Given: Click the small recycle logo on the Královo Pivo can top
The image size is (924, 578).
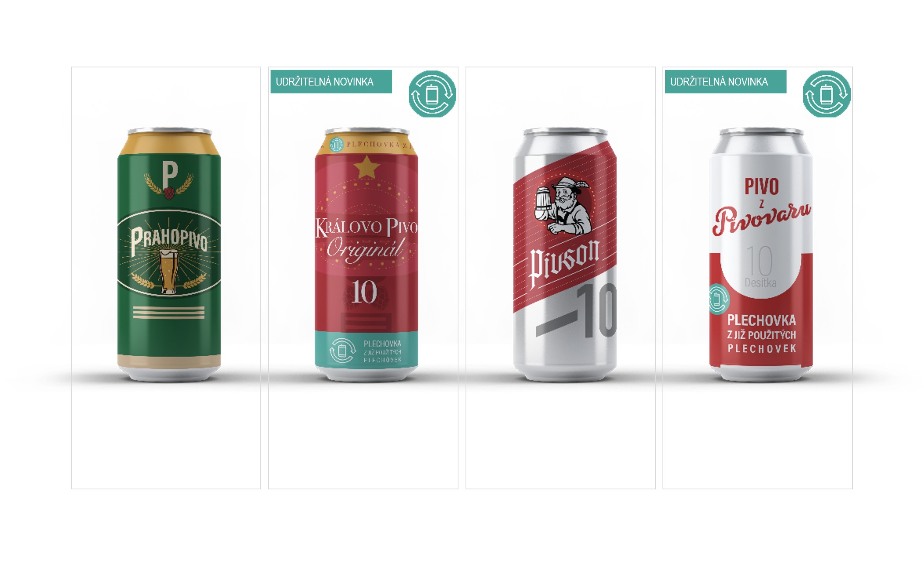Looking at the screenshot, I should pos(336,145).
